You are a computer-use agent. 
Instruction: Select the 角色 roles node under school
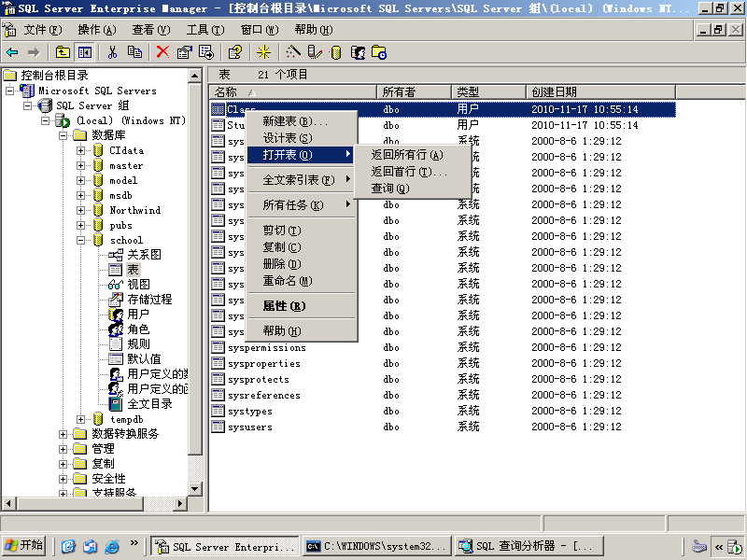(x=138, y=329)
